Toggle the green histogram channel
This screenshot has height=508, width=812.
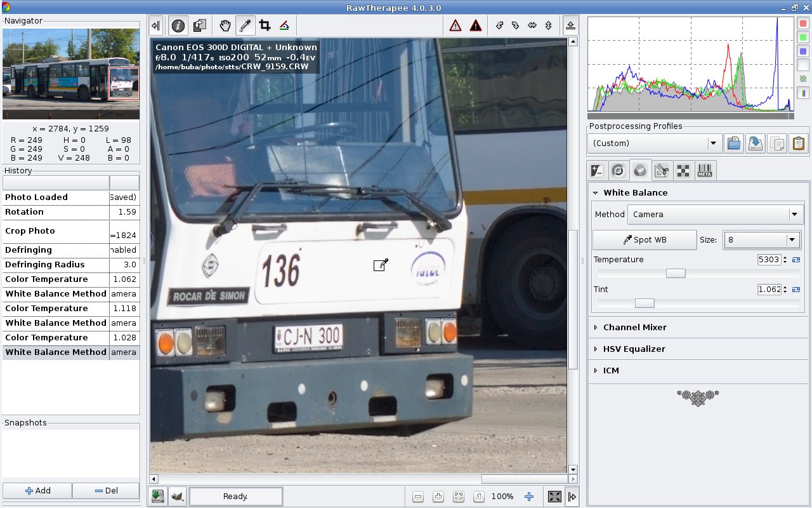pyautogui.click(x=803, y=37)
